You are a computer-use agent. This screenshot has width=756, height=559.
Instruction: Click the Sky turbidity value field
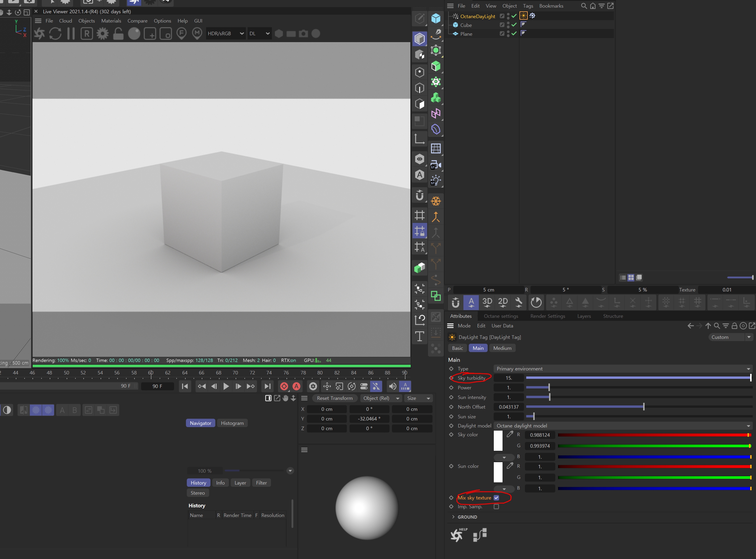pos(508,378)
